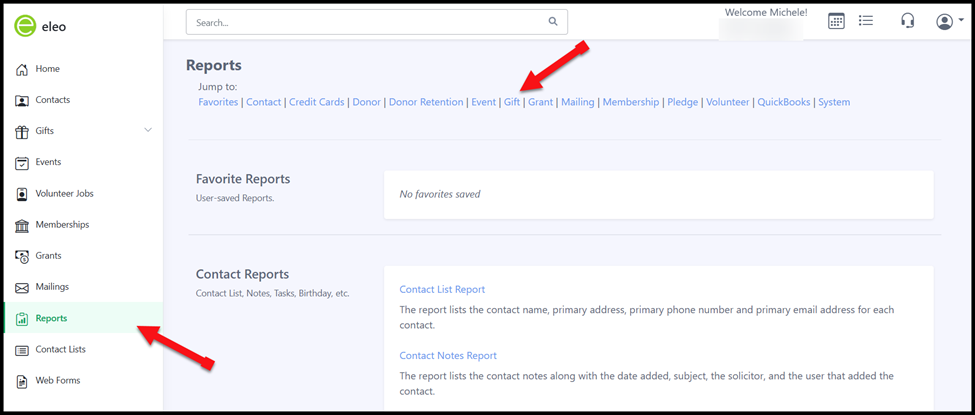Open the task list icon in top bar
The height and width of the screenshot is (415, 975).
(866, 21)
